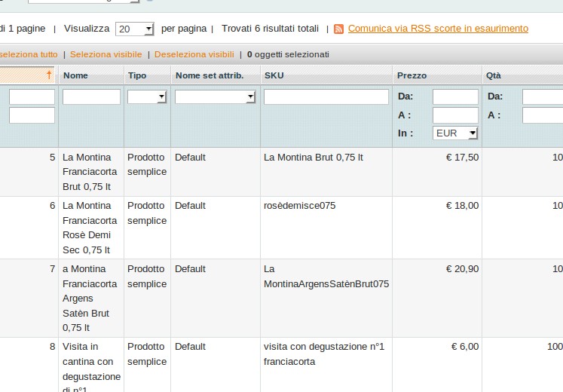
Task: Click the Nome filter input field
Action: (x=91, y=97)
